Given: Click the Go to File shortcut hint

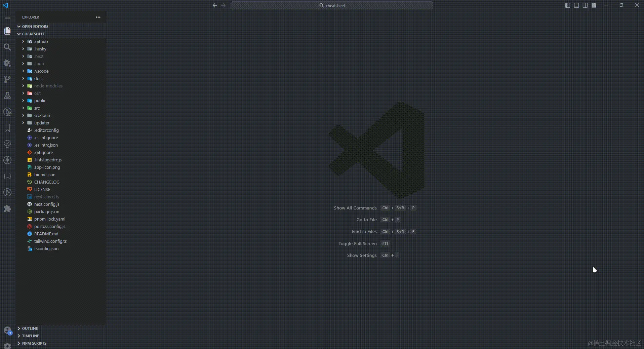Looking at the screenshot, I should 378,220.
